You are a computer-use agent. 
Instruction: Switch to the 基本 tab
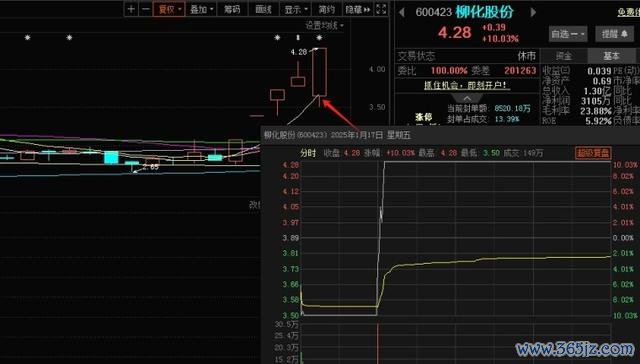pos(611,55)
